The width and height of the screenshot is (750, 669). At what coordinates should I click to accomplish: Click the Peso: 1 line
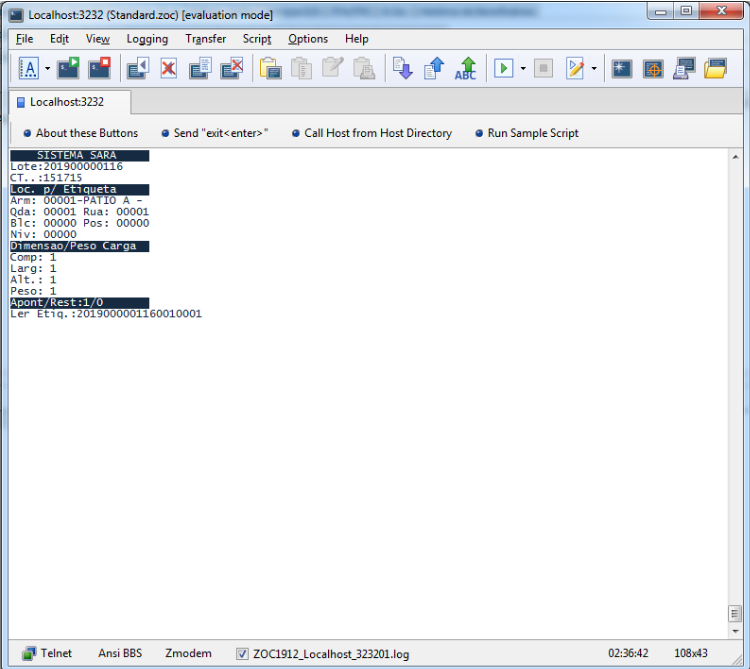33,291
